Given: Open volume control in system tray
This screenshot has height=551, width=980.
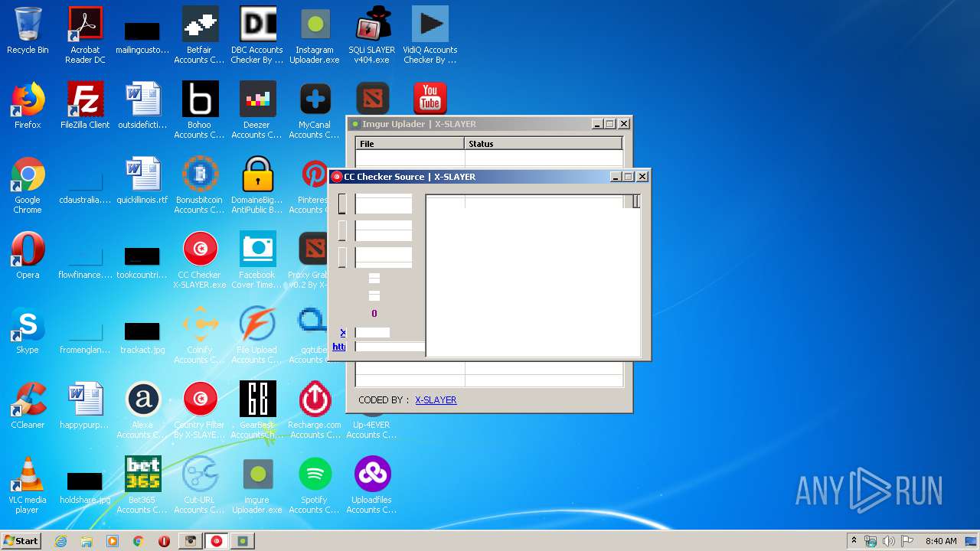Looking at the screenshot, I should point(889,541).
